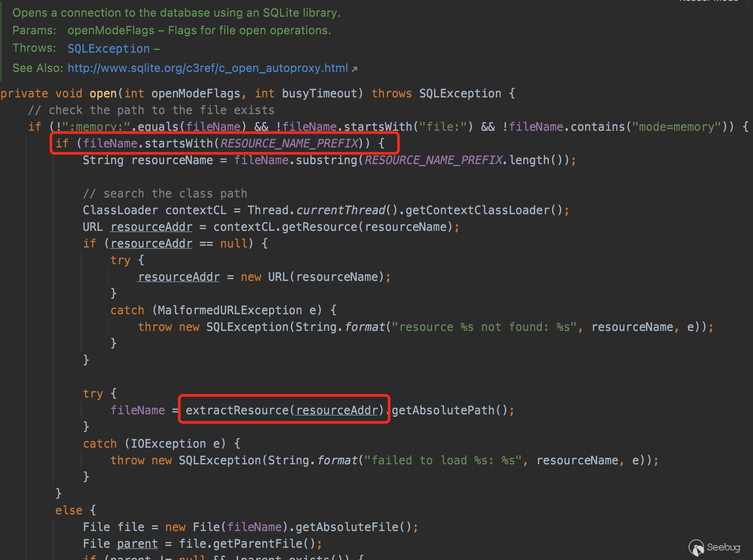Click the SQLException link in the Throws doc
The height and width of the screenshot is (560, 753).
(x=108, y=48)
